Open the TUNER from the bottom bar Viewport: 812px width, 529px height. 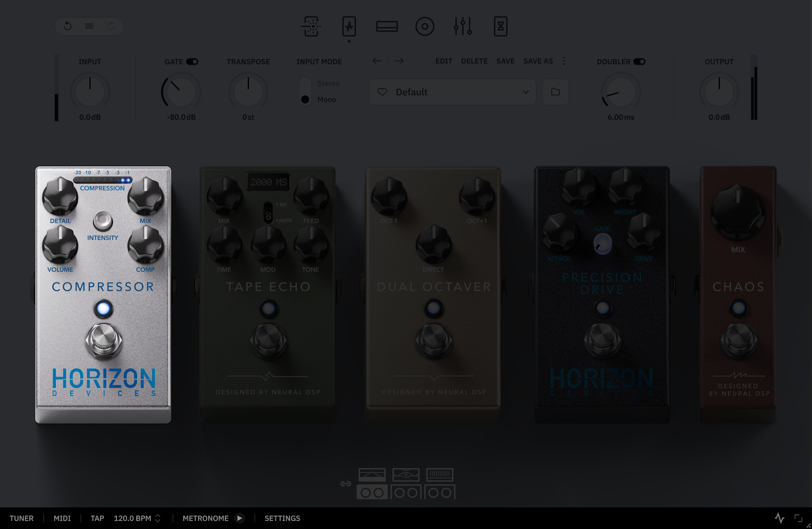pyautogui.click(x=22, y=518)
